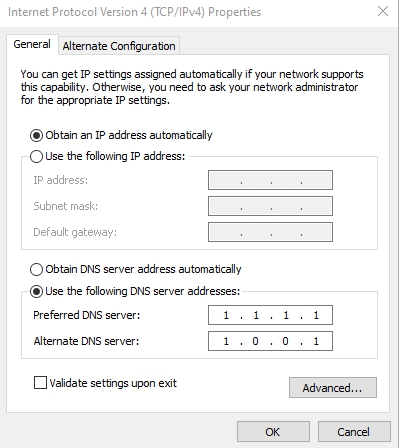399x448 pixels.
Task: Click the Alternate DNS server field
Action: pos(270,341)
